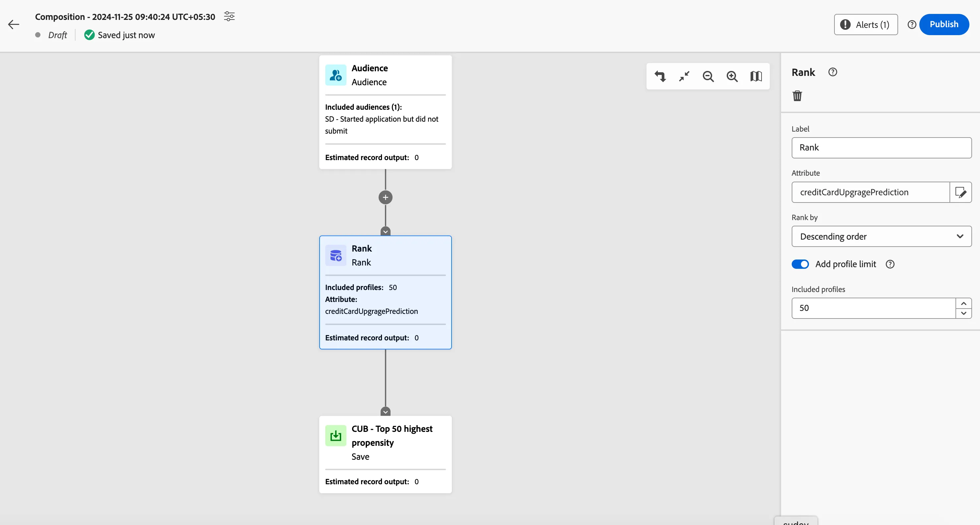Click the Rank node database icon
This screenshot has height=525, width=980.
tap(336, 255)
